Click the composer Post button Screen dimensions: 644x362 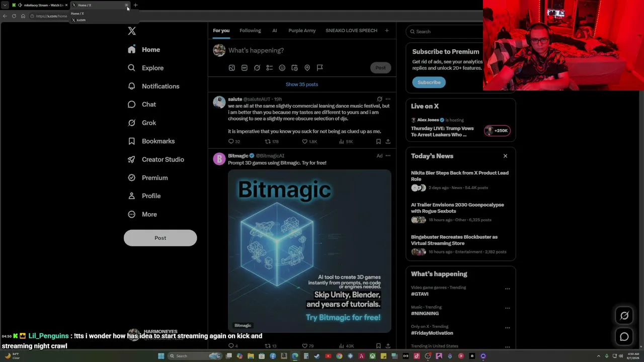pos(380,68)
